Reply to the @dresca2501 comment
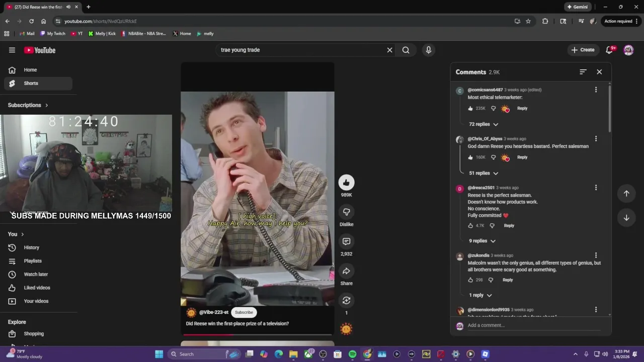 (x=509, y=226)
